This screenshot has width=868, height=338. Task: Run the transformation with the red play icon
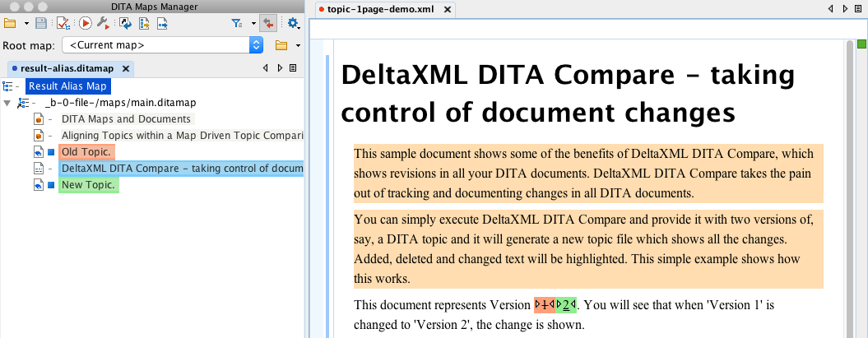point(85,24)
